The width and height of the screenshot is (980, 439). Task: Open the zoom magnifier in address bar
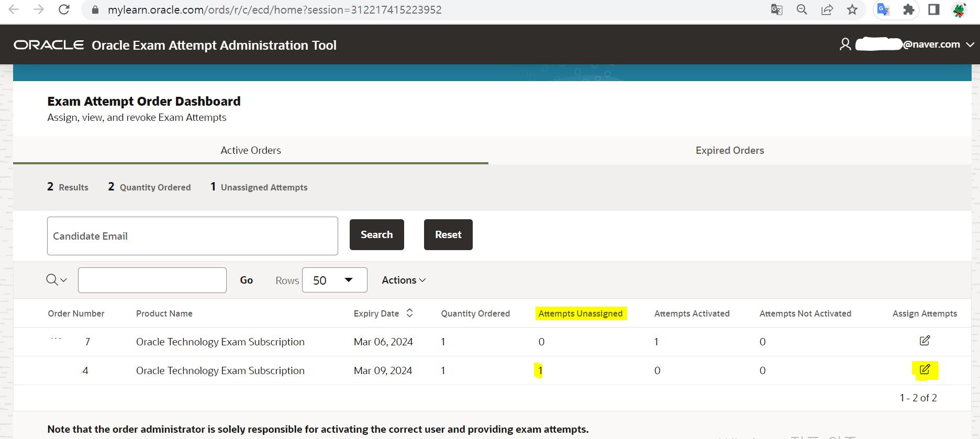click(x=802, y=9)
